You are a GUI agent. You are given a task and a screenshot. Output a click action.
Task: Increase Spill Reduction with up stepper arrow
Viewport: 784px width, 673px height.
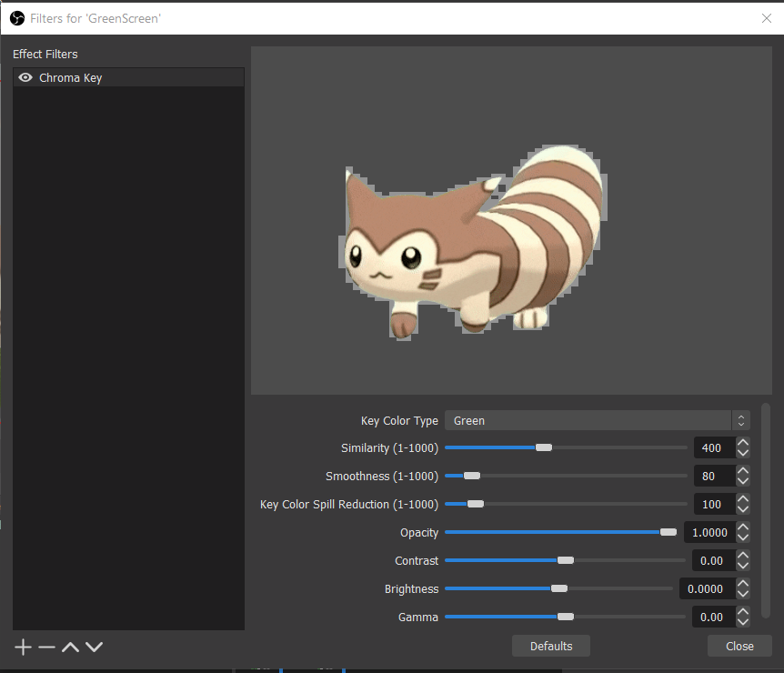click(743, 499)
